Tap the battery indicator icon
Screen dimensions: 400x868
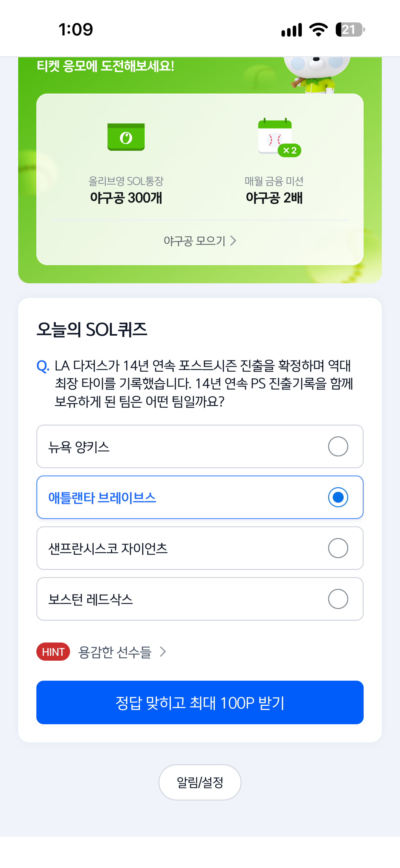[350, 30]
